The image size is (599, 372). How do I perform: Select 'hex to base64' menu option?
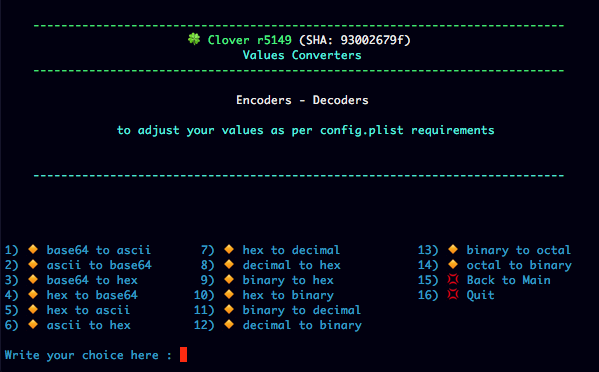(92, 295)
